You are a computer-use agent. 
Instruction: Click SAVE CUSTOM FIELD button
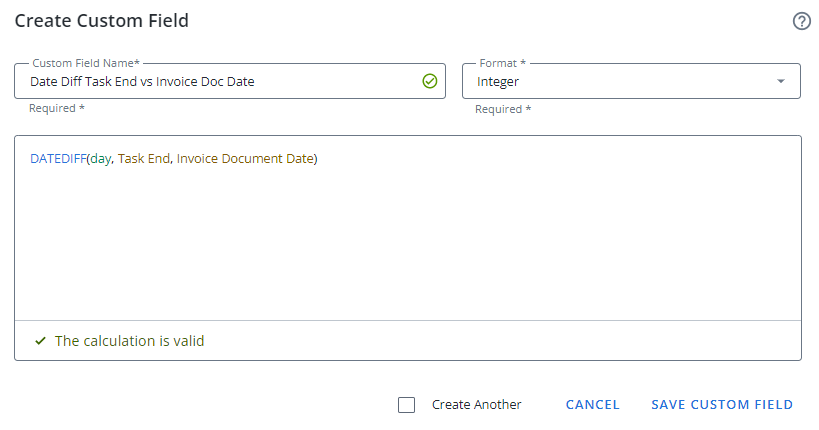click(x=721, y=405)
